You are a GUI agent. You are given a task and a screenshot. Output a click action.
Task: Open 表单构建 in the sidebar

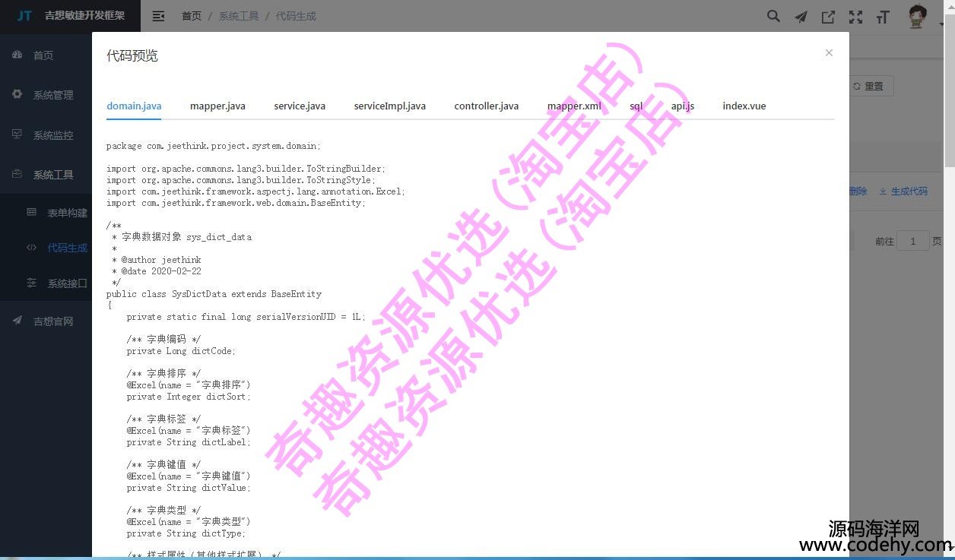coord(67,213)
